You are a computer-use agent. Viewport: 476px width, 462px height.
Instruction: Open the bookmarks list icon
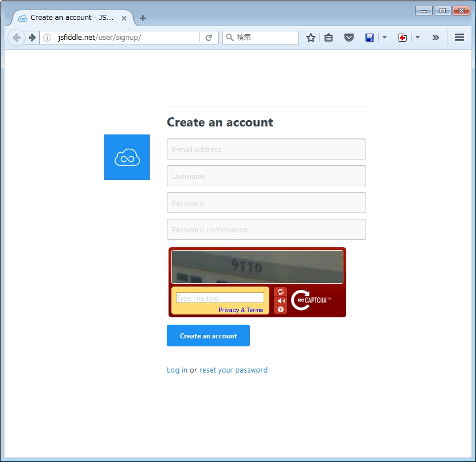329,38
